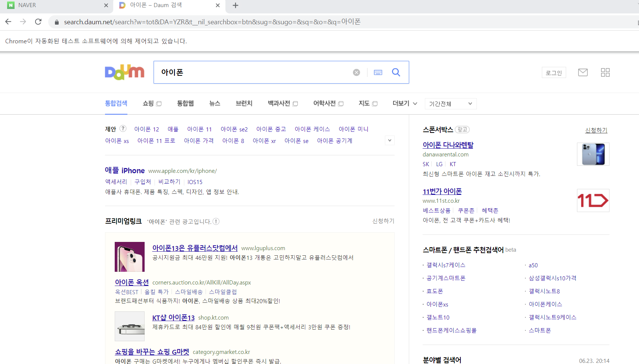639x364 pixels.
Task: Open the 아이폰 옥션 ad link
Action: tap(132, 282)
